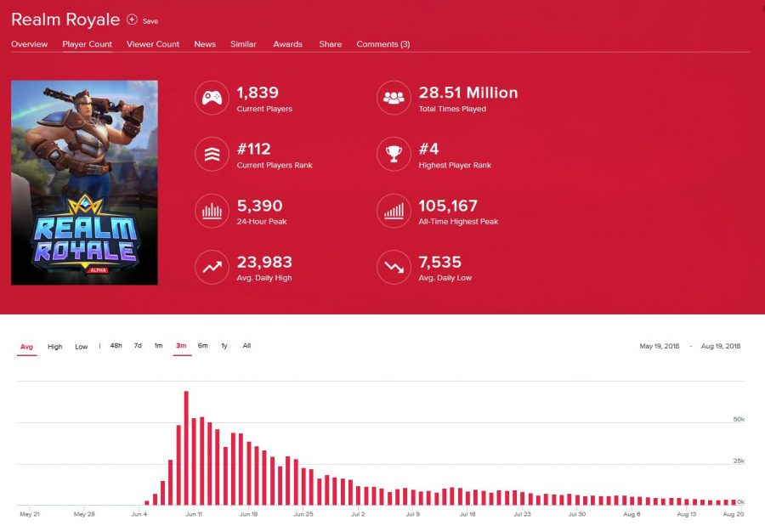This screenshot has height=532, width=765.
Task: Click the Realm Royale cover art image
Action: coord(84,183)
